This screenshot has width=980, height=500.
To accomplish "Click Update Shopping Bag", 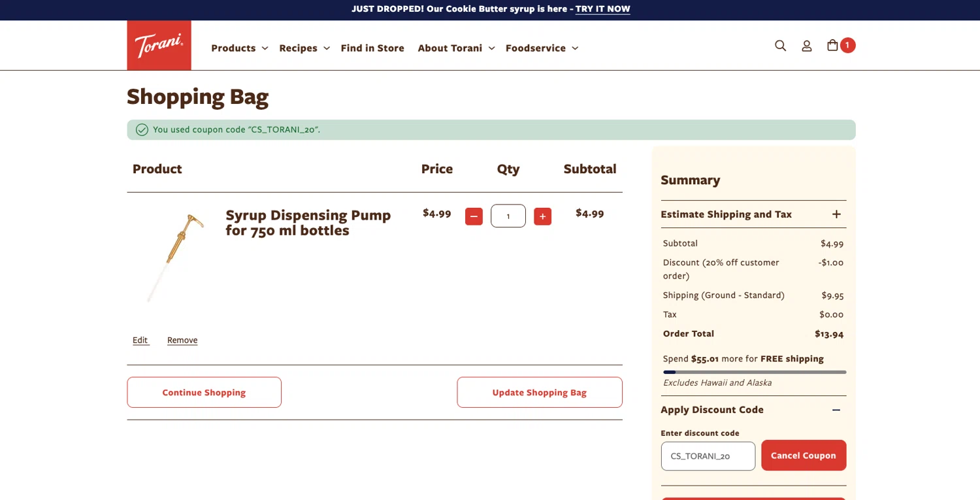I will (540, 392).
